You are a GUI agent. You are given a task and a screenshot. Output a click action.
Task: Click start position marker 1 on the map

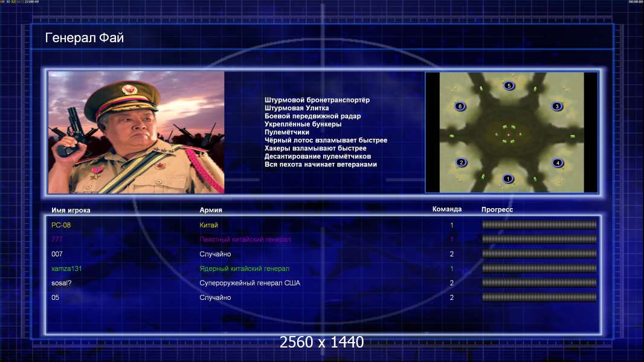[x=508, y=179]
